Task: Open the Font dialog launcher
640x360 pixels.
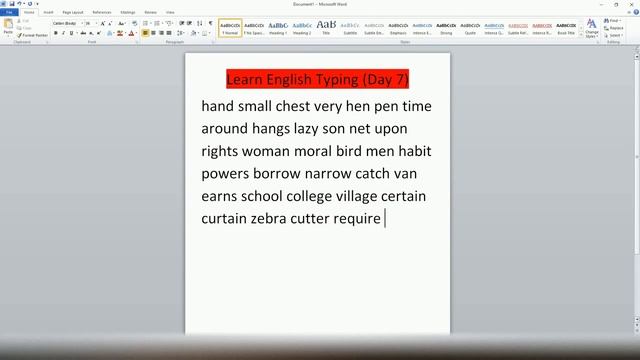Action: point(137,42)
